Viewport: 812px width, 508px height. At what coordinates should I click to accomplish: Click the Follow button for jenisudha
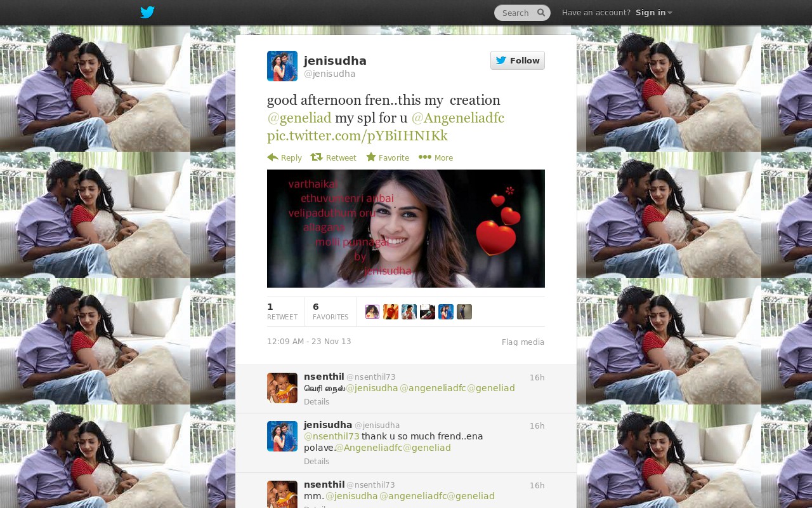coord(518,60)
